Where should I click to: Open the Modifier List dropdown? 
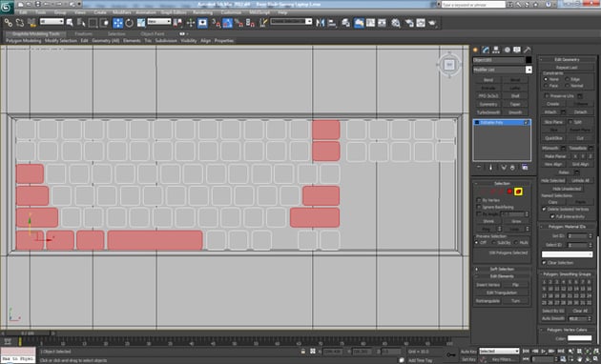pyautogui.click(x=528, y=70)
